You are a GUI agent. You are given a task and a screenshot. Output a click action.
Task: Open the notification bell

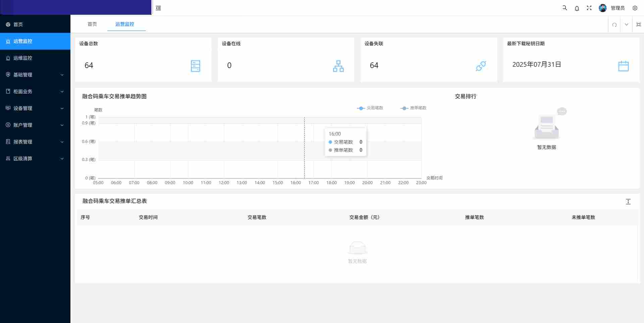pos(577,8)
